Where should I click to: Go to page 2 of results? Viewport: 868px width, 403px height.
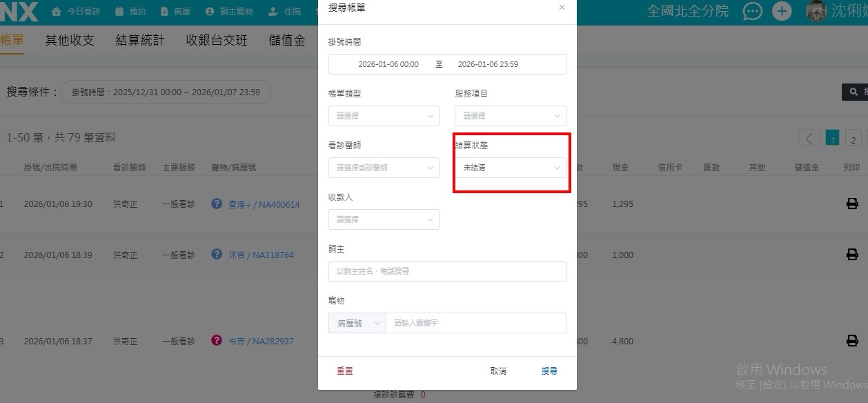853,138
